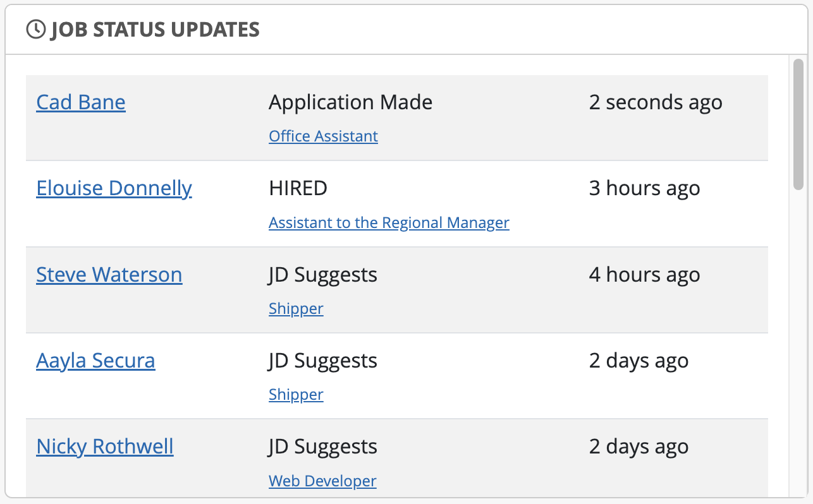Click JD Suggests in Steve Waterson's row

tap(322, 275)
